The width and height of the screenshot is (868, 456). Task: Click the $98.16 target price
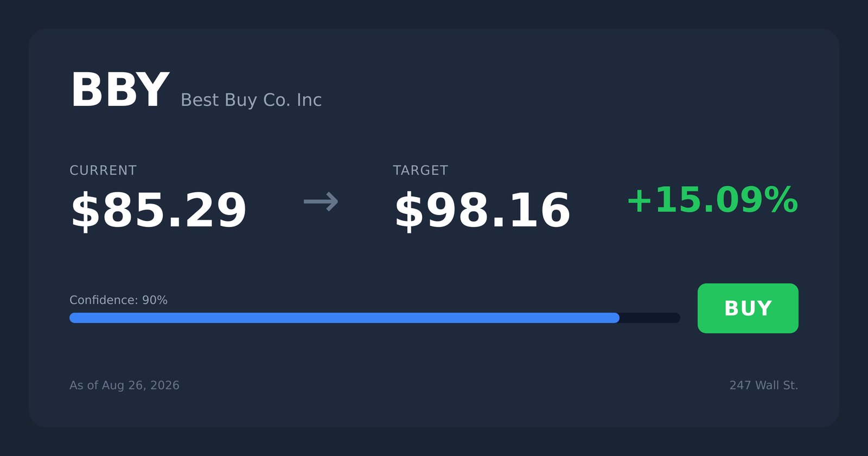click(482, 211)
